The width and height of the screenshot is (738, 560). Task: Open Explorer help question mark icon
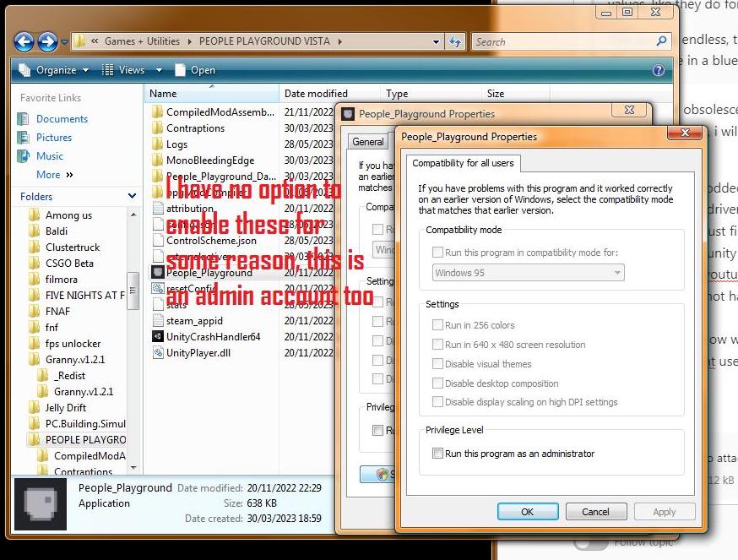[659, 70]
